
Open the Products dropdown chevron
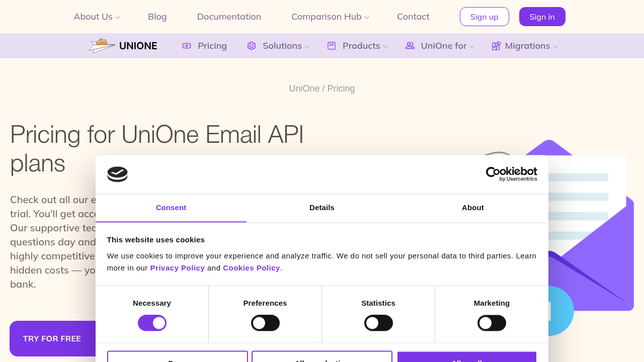(x=385, y=47)
